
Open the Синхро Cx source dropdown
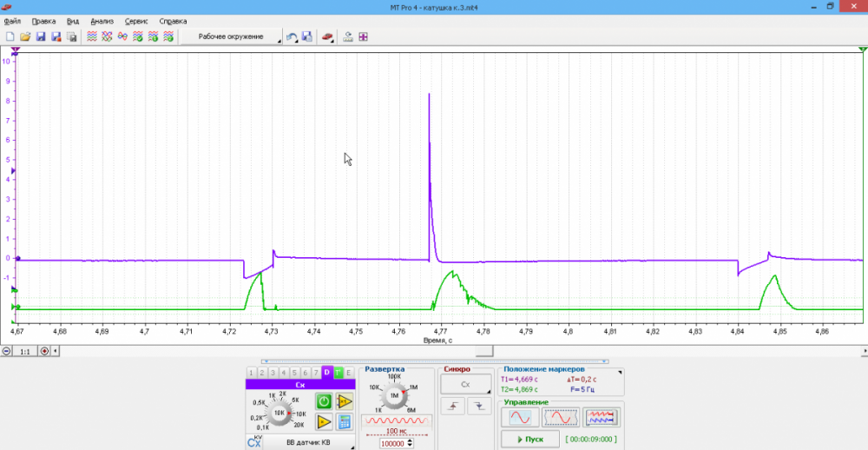coord(465,383)
